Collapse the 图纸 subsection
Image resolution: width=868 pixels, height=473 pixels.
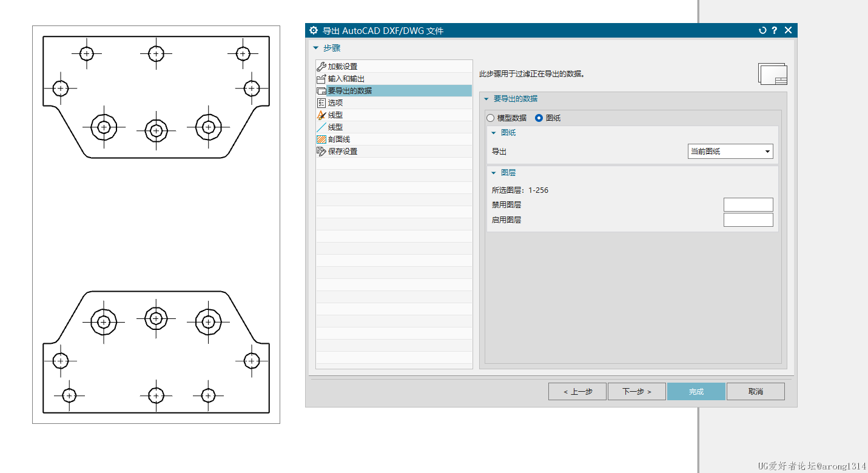point(493,133)
